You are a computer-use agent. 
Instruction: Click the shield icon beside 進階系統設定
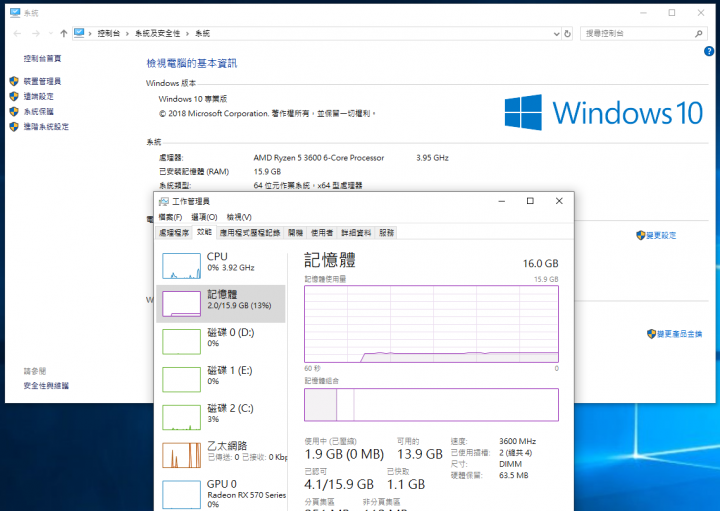coord(14,127)
